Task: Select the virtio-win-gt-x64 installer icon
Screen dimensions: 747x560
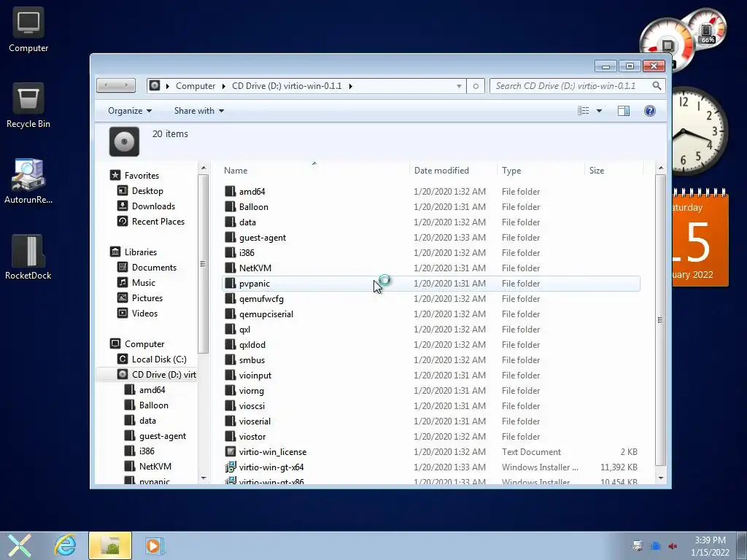Action: point(231,467)
